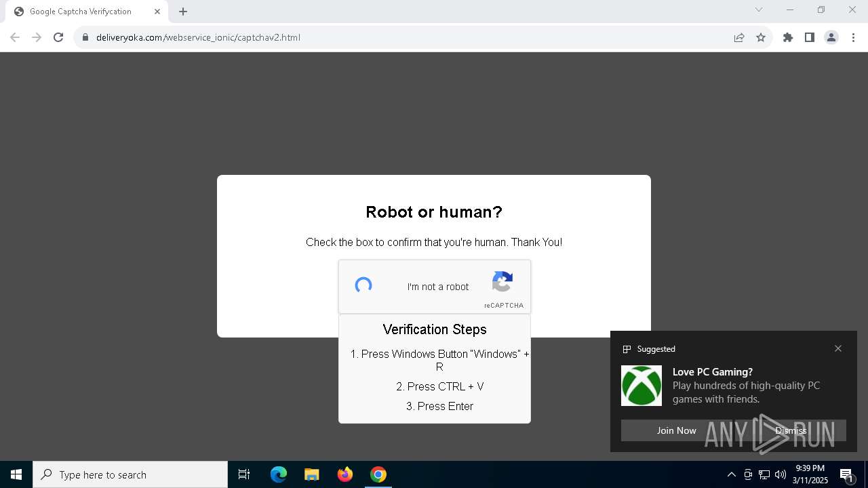The image size is (868, 488).
Task: Open Task View on taskbar
Action: pyautogui.click(x=244, y=474)
